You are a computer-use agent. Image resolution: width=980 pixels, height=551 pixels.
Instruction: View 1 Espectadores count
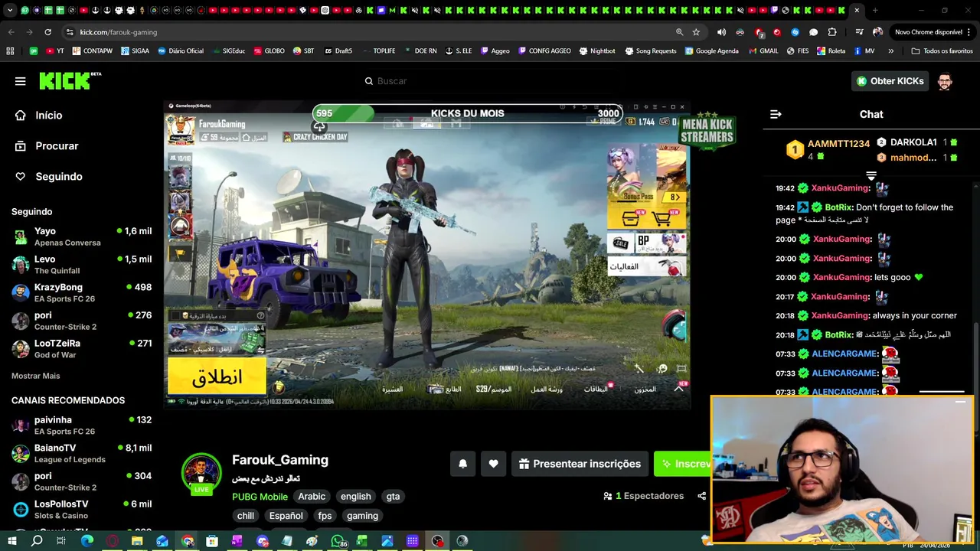(x=643, y=496)
